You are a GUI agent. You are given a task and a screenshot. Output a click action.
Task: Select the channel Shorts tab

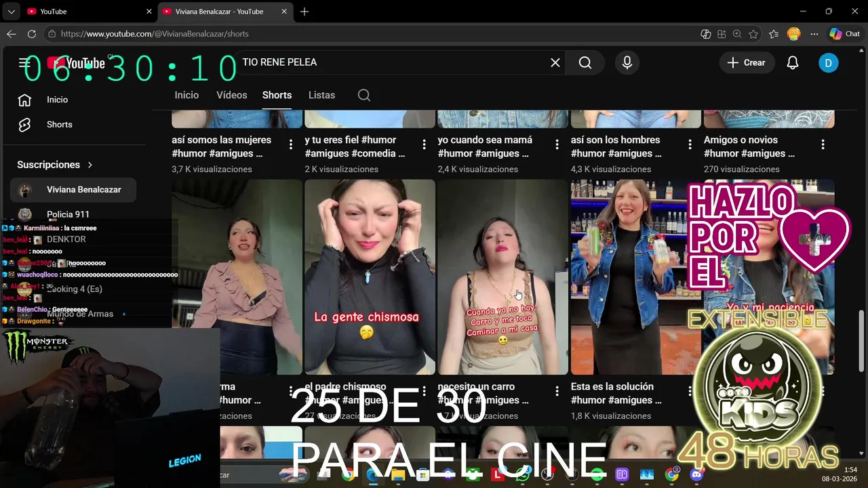point(277,95)
